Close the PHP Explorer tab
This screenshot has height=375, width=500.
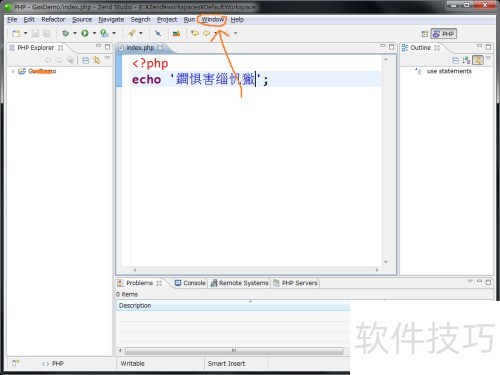61,48
